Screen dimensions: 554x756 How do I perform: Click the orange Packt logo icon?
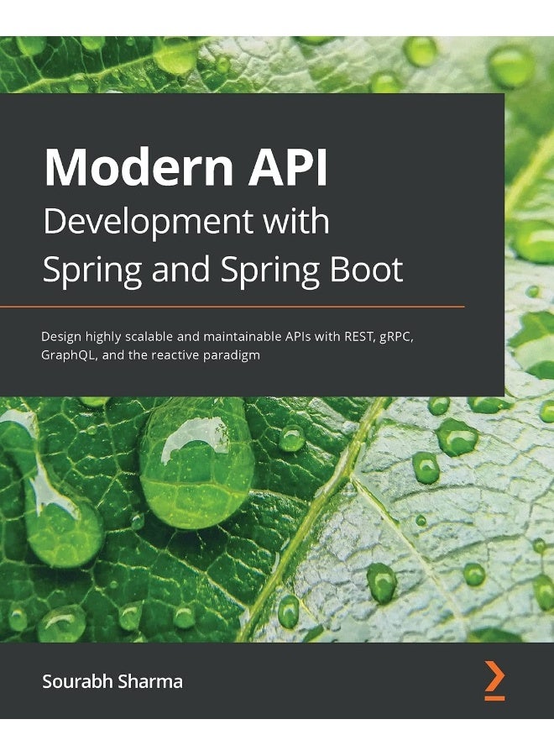click(x=494, y=680)
